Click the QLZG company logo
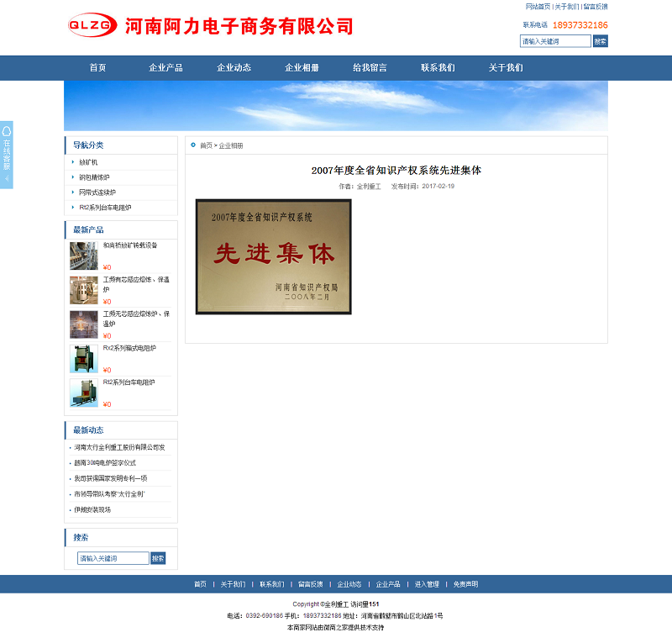This screenshot has height=643, width=672. pyautogui.click(x=92, y=25)
